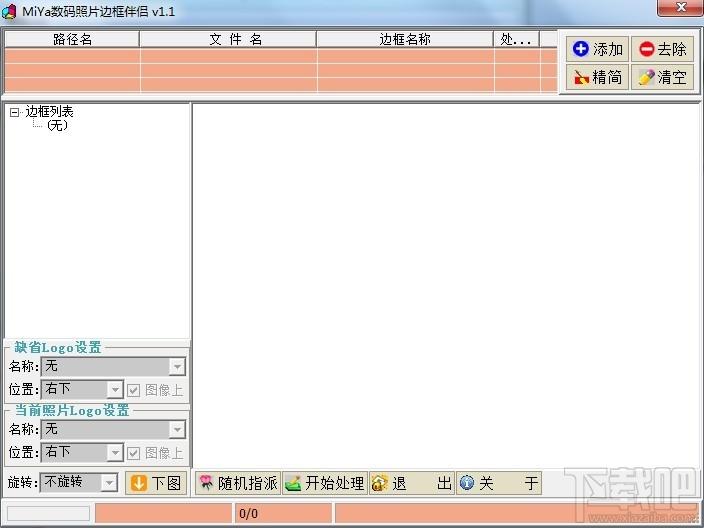Click the 精简 button
Screen dimensions: 704x528
tap(597, 77)
